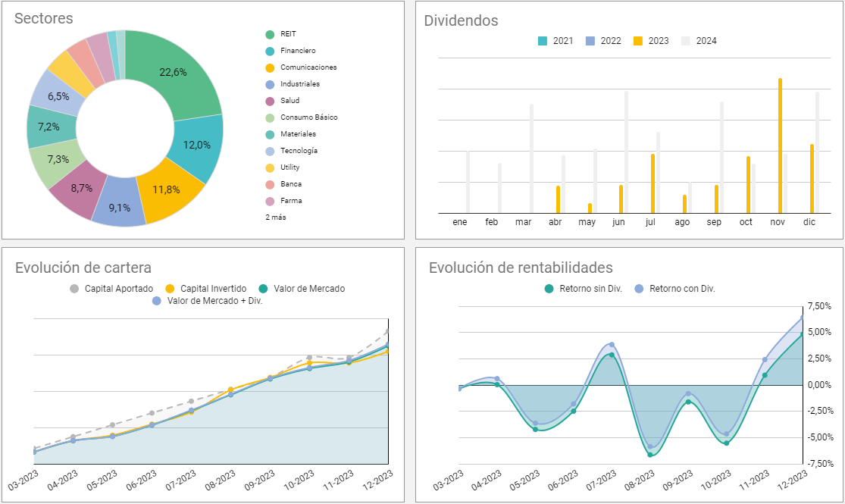This screenshot has width=845, height=504.
Task: Click the Valor de Mercado + Div. legend
Action: (x=211, y=301)
